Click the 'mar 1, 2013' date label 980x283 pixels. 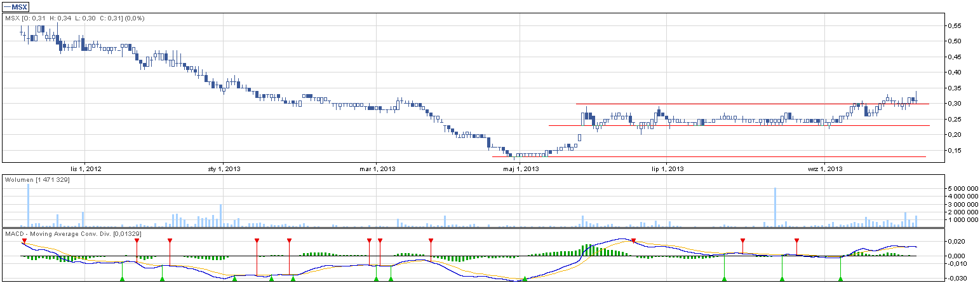pyautogui.click(x=377, y=169)
